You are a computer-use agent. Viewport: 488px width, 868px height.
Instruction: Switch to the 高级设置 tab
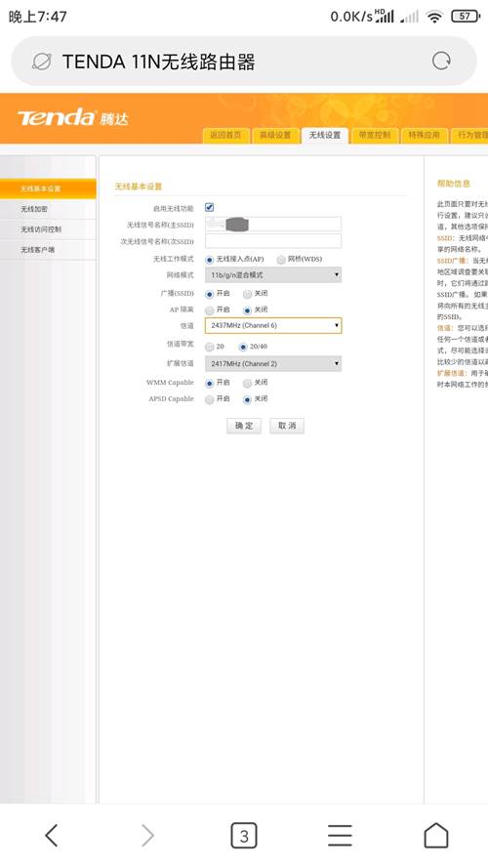click(275, 135)
